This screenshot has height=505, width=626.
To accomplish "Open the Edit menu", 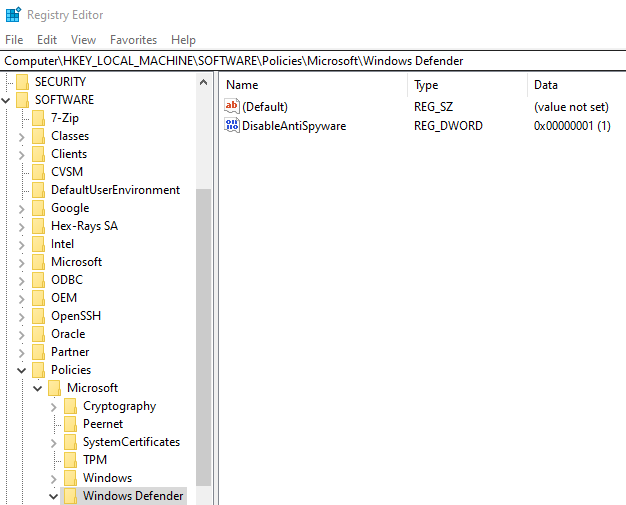I will [47, 40].
